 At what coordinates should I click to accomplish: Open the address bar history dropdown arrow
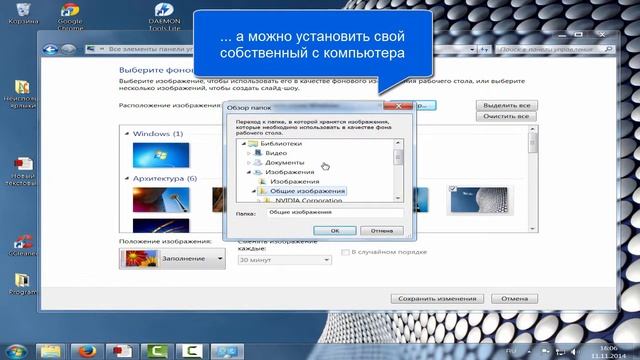pos(472,49)
